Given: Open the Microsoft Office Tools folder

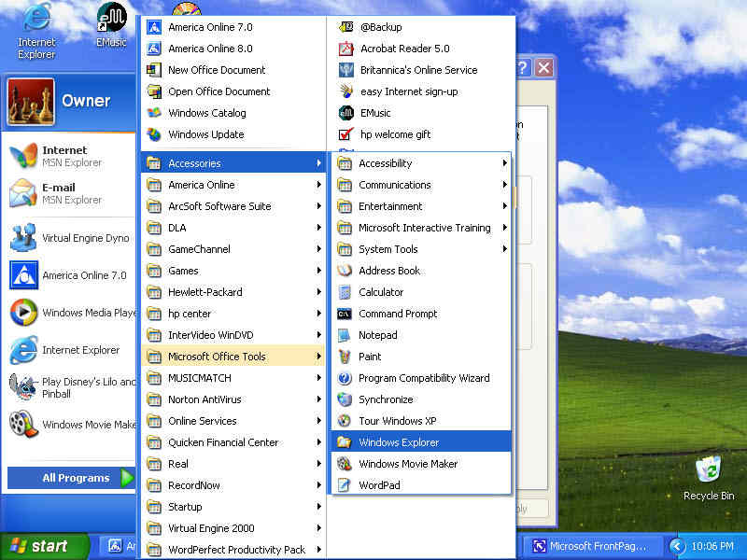Looking at the screenshot, I should pyautogui.click(x=233, y=357).
